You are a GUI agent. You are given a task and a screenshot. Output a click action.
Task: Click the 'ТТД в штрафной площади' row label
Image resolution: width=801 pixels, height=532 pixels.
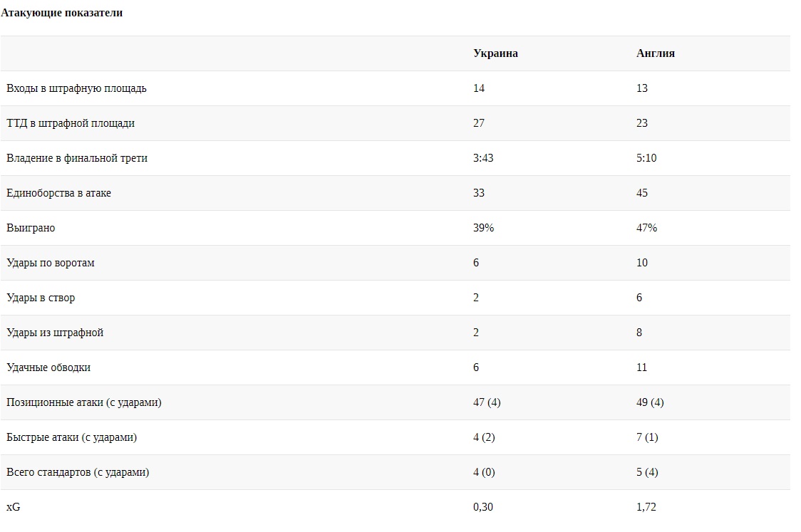click(71, 123)
